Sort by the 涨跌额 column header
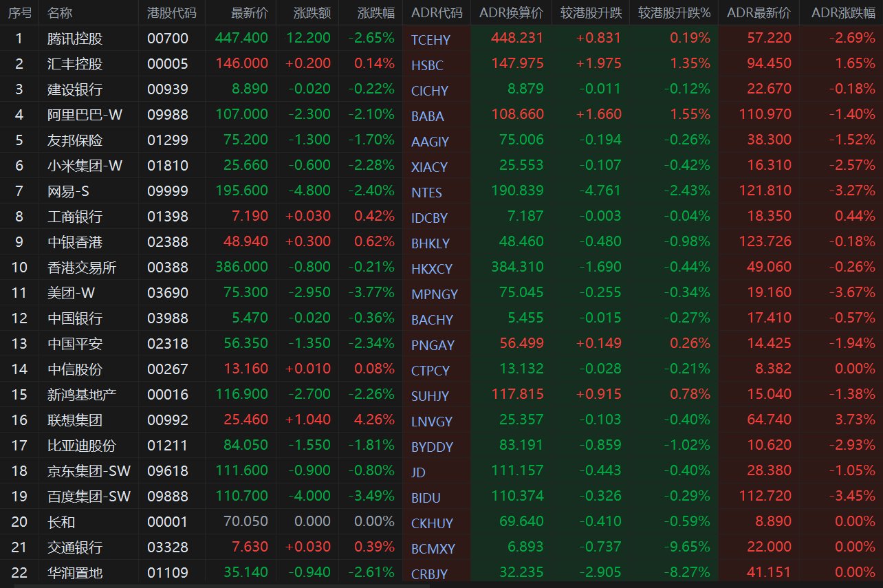Screen dimensions: 883x588 coord(312,12)
